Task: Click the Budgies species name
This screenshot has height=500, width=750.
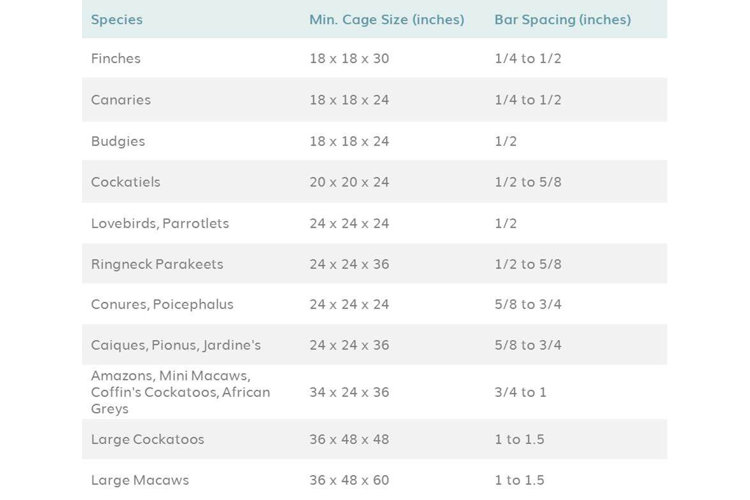Action: [118, 141]
